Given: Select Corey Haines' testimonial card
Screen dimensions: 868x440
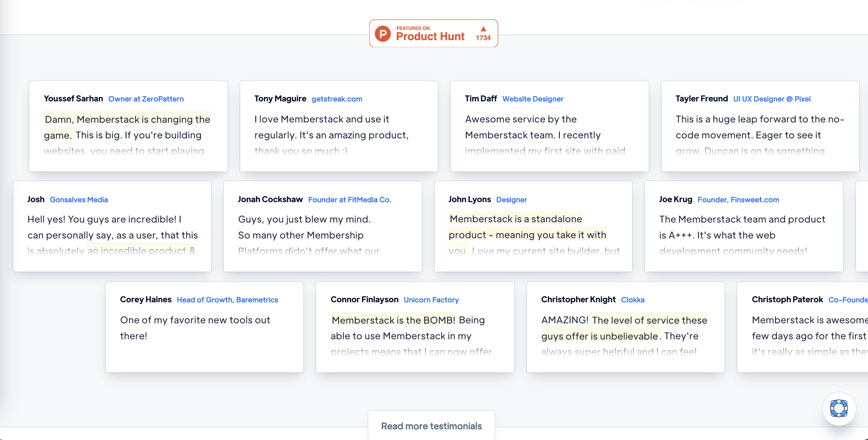Looking at the screenshot, I should coord(205,326).
